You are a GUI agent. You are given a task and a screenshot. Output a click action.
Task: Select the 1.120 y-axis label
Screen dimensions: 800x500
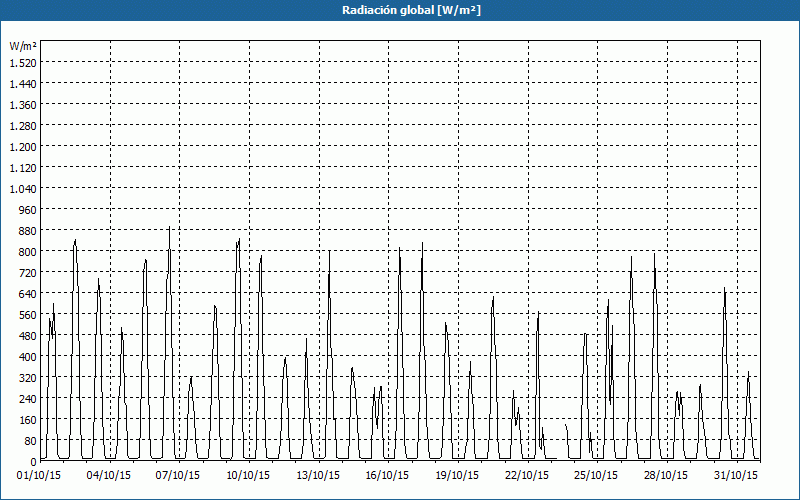point(23,168)
